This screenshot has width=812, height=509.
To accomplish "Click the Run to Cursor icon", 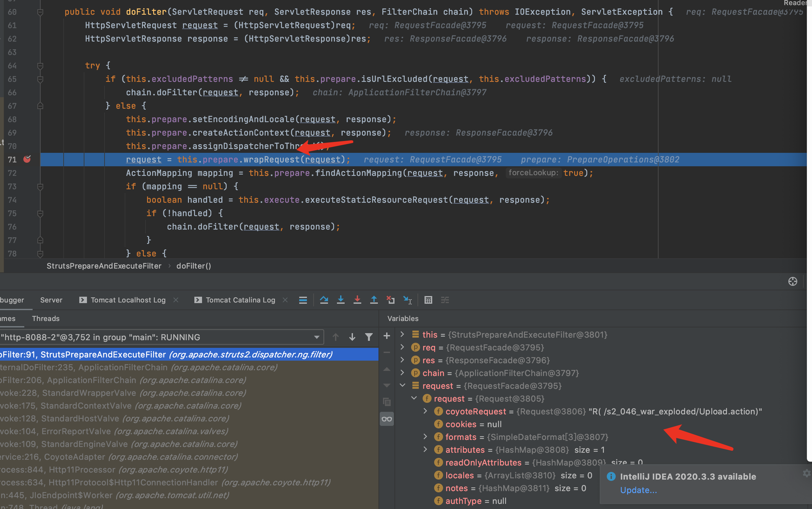I will [408, 300].
